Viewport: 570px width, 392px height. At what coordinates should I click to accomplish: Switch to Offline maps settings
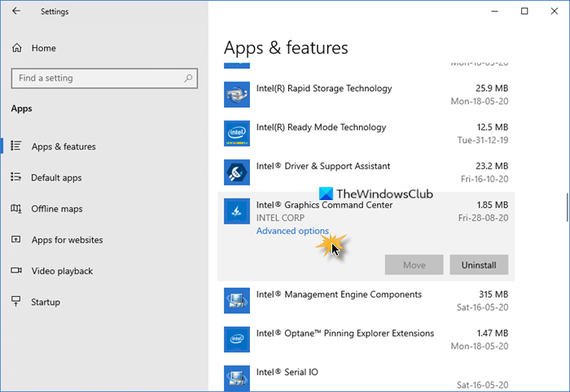[57, 209]
